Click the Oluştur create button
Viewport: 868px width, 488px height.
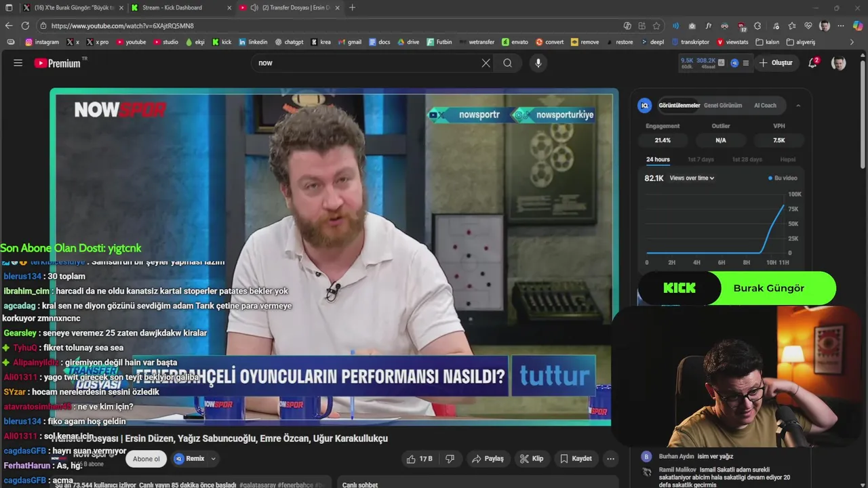775,63
